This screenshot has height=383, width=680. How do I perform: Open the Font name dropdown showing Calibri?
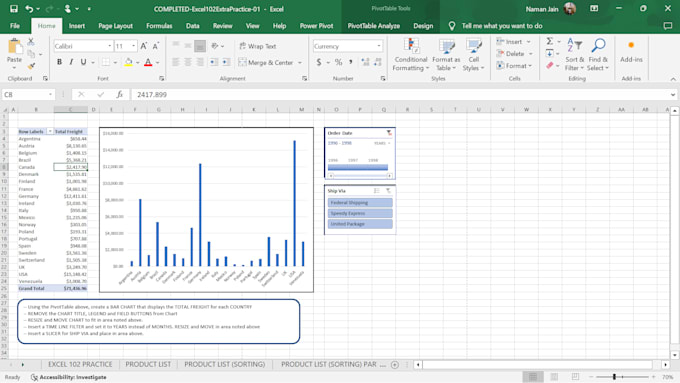tap(110, 46)
